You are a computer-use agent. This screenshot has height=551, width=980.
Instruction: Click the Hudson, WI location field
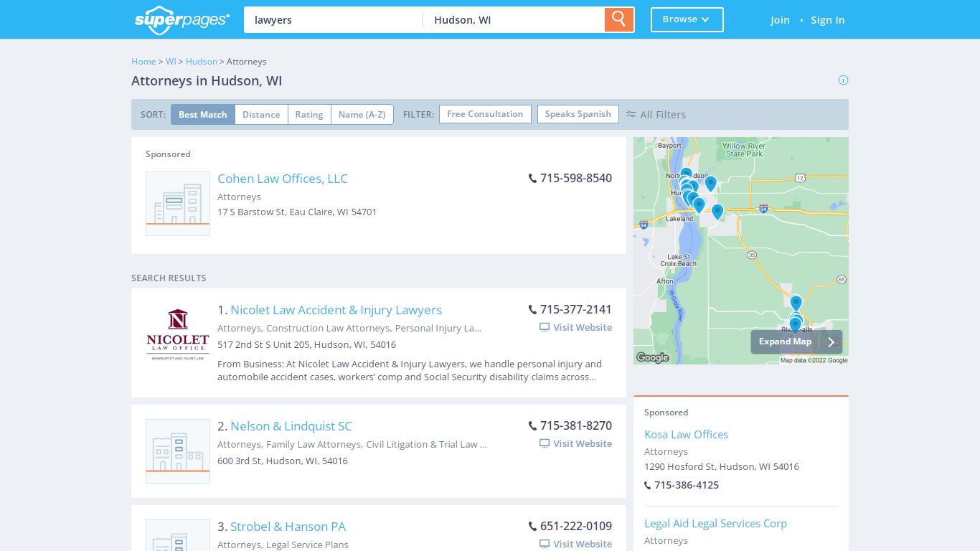click(514, 20)
